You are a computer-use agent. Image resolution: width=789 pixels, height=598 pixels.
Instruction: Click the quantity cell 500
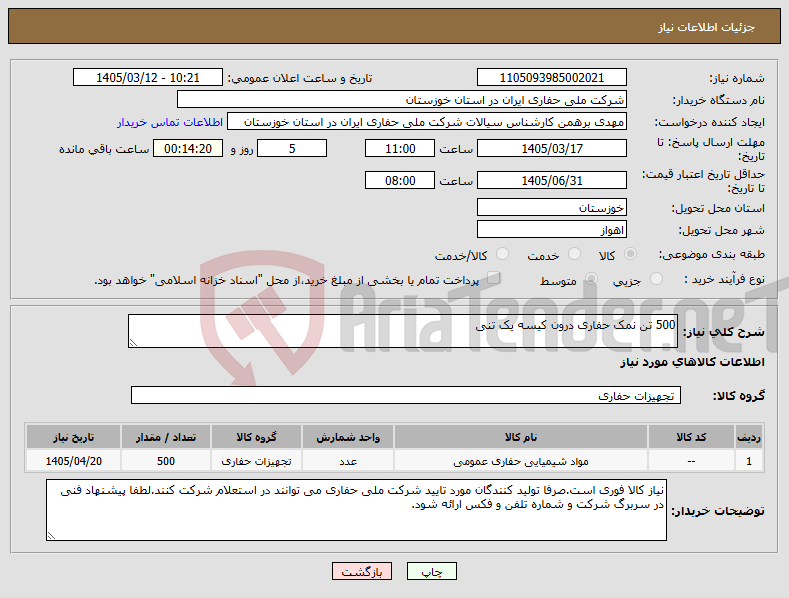pyautogui.click(x=166, y=461)
